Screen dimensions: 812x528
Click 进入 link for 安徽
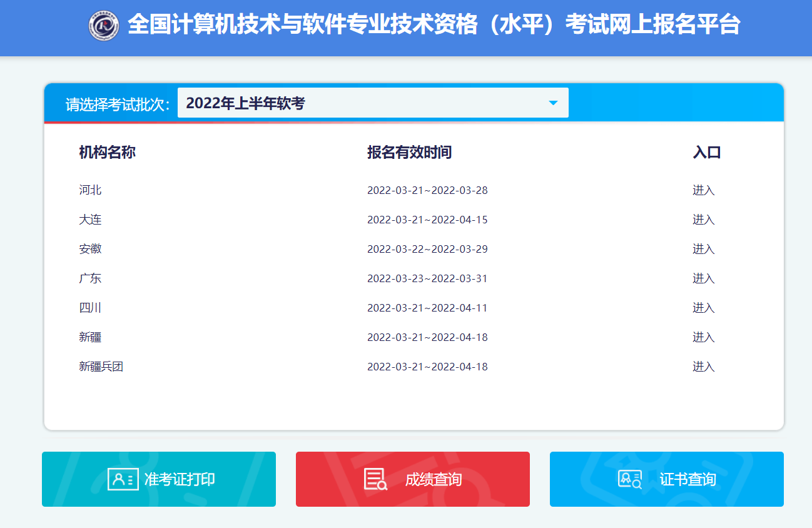pos(703,249)
